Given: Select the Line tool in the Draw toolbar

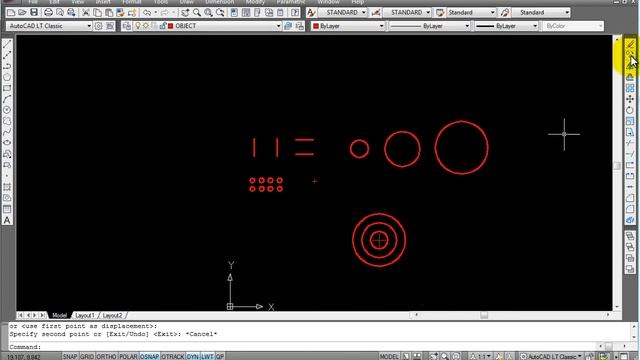Looking at the screenshot, I should point(7,44).
